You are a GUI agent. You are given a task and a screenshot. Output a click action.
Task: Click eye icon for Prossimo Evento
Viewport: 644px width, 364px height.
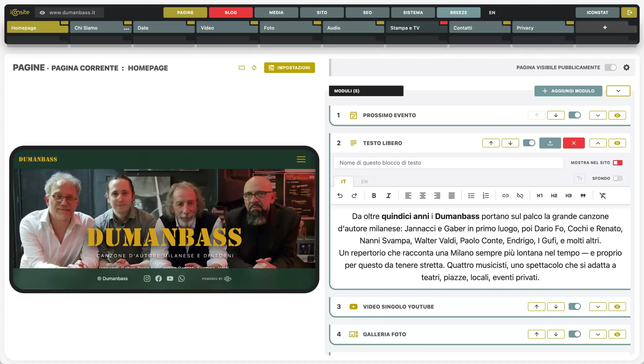pyautogui.click(x=617, y=115)
